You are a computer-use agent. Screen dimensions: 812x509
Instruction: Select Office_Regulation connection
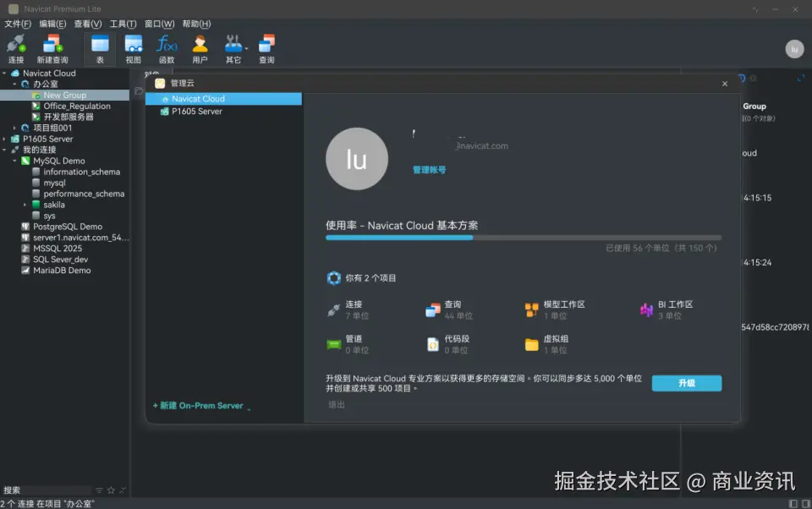(77, 107)
